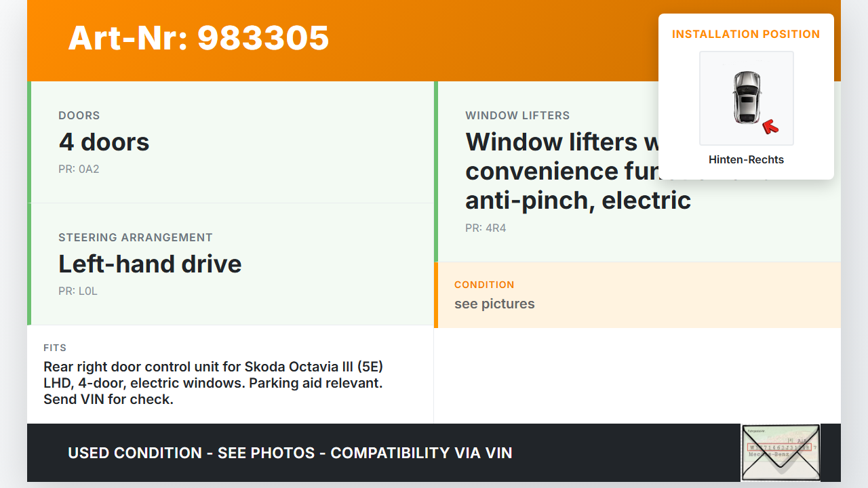Screen dimensions: 868x488
Task: Click the "PR: L0L" code
Action: (x=78, y=291)
